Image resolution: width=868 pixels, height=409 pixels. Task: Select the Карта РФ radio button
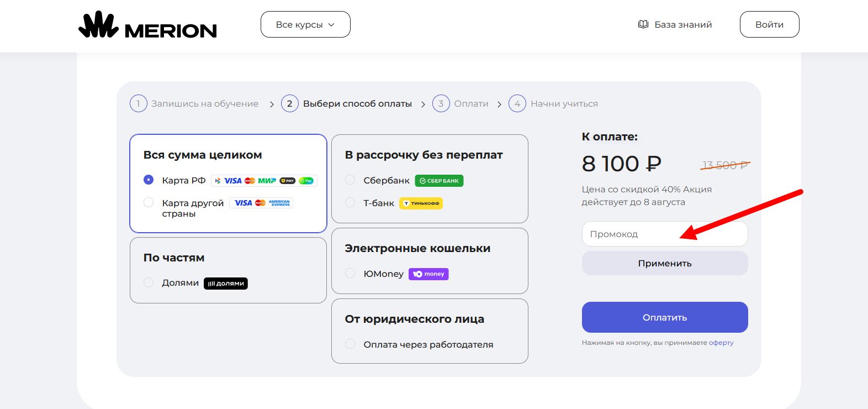pos(149,180)
